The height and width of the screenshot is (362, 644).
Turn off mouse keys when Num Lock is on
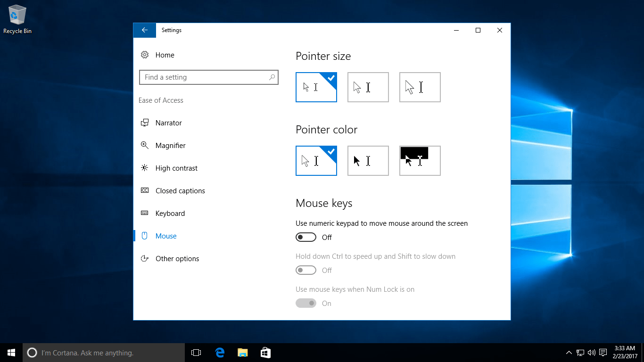click(305, 303)
